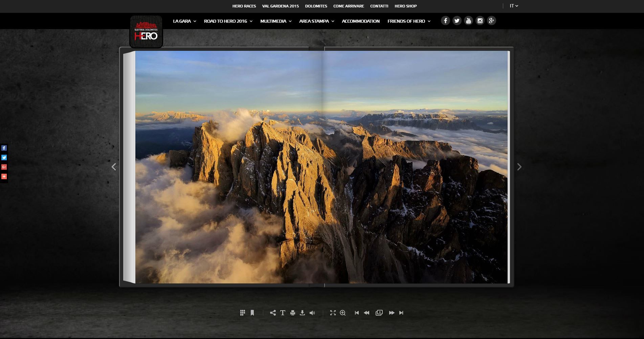
Task: Flip to the previous page arrow
Action: (x=114, y=167)
